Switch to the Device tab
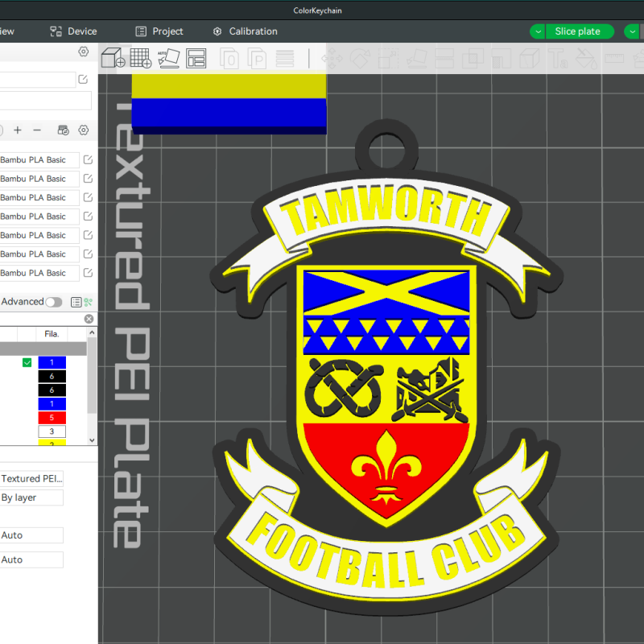The image size is (644, 644). coord(73,31)
